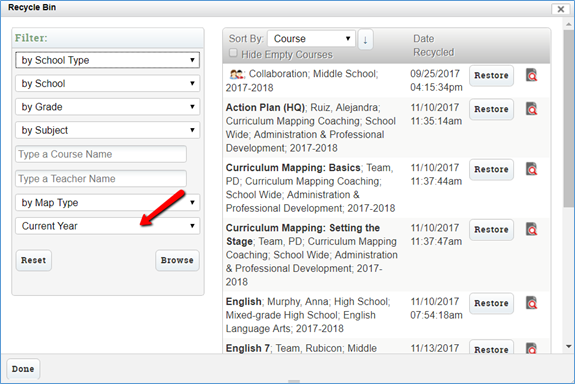Image resolution: width=575 pixels, height=384 pixels.
Task: Open the Sort By Course dropdown
Action: point(311,39)
